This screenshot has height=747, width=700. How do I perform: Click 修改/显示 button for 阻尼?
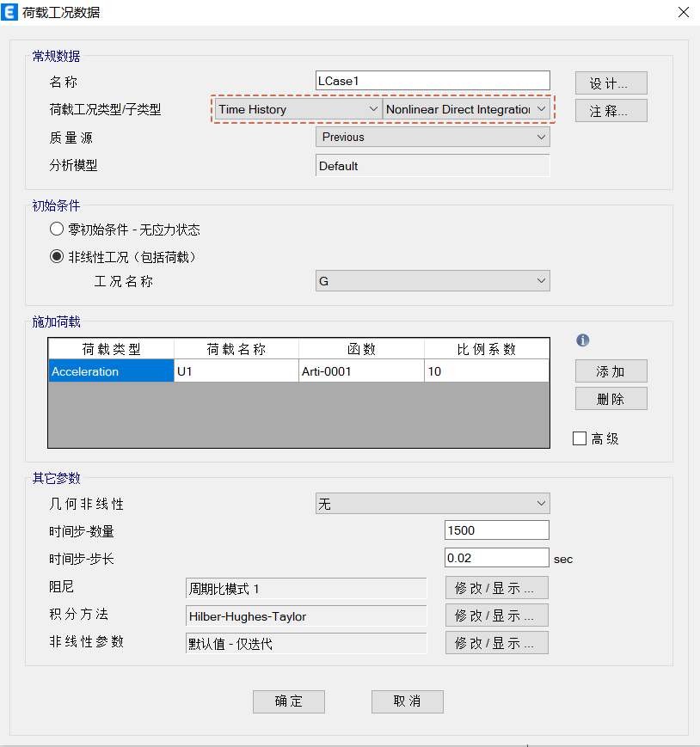coord(496,588)
